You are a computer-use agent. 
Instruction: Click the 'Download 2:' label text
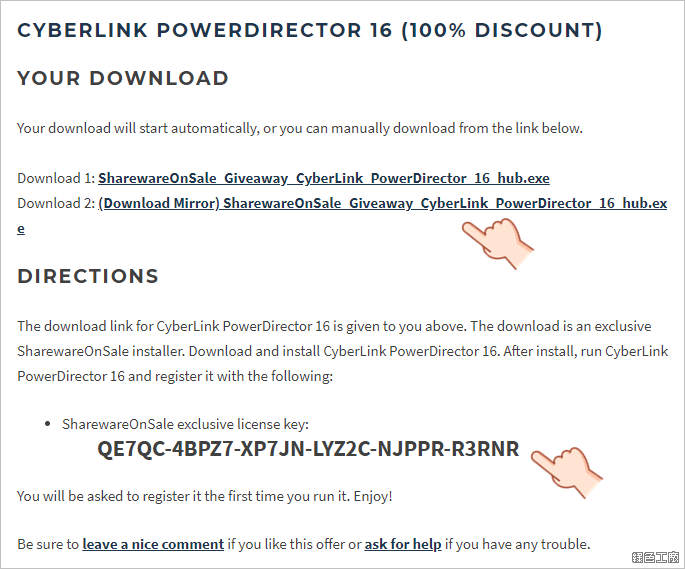(56, 203)
